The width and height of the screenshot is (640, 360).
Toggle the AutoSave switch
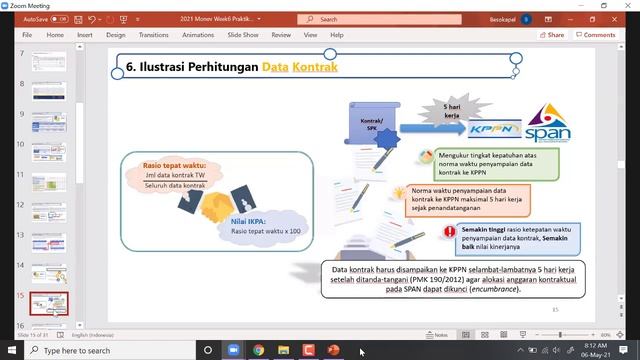coord(59,19)
